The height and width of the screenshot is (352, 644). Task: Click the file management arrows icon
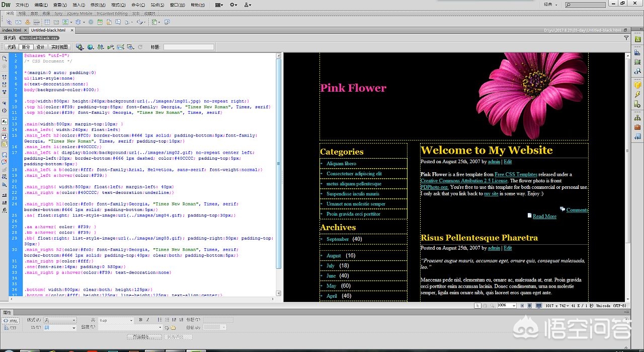click(101, 47)
